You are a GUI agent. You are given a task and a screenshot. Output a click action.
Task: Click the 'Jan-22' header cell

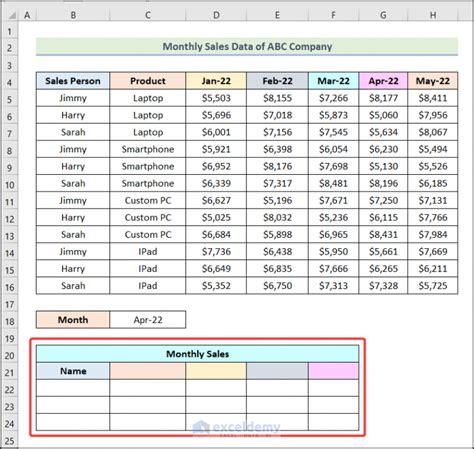pyautogui.click(x=216, y=81)
